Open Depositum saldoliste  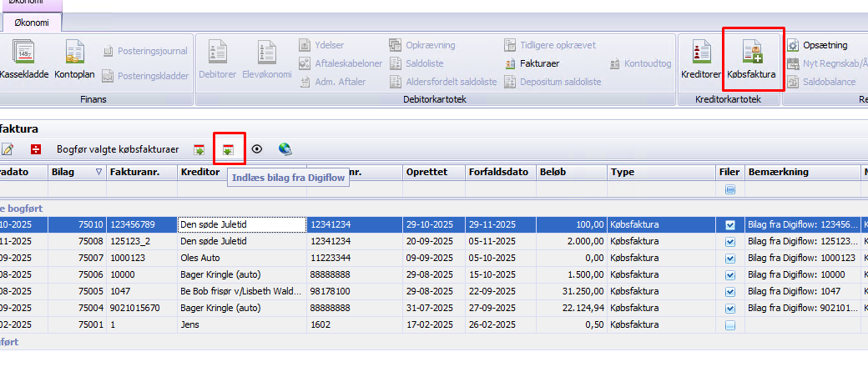(x=553, y=82)
